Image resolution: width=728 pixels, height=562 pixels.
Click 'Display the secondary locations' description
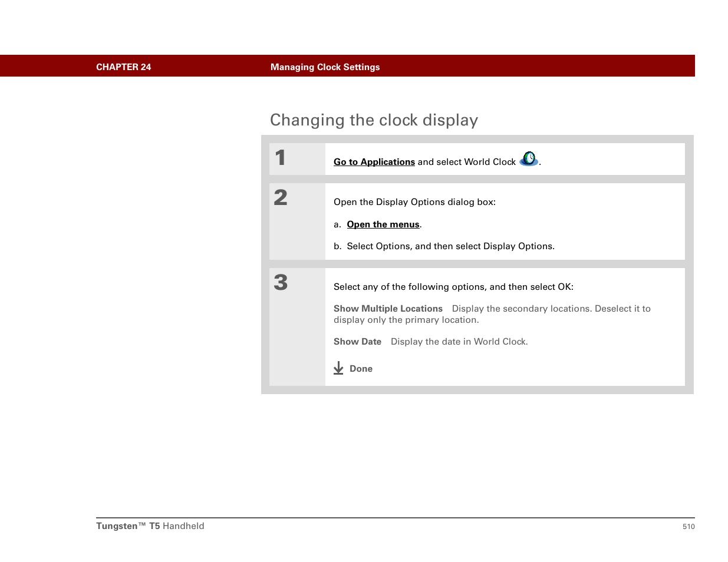tap(492, 314)
